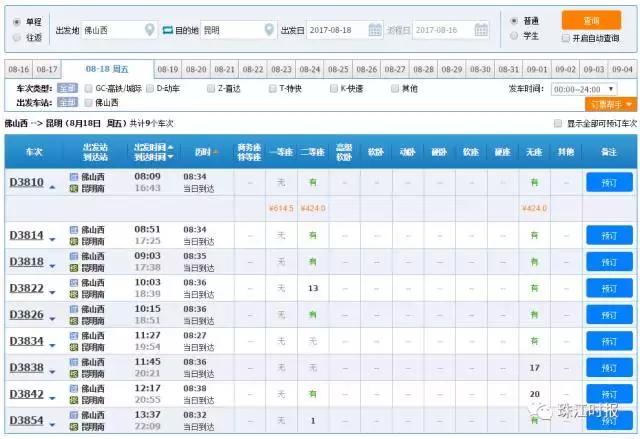Click departure time 13:37 of D3854
The image size is (640, 439).
147,415
